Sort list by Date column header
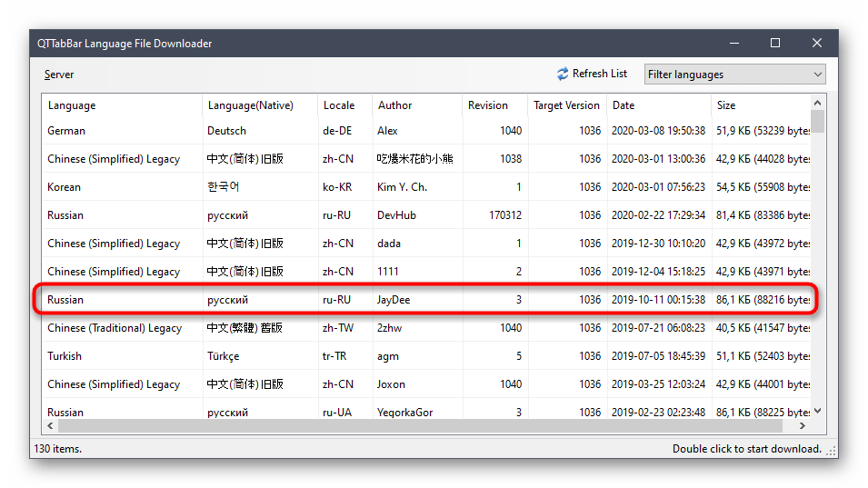 657,105
